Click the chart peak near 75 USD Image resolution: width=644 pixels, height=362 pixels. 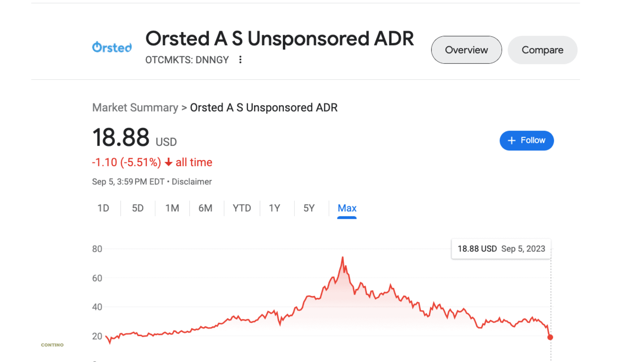point(342,257)
